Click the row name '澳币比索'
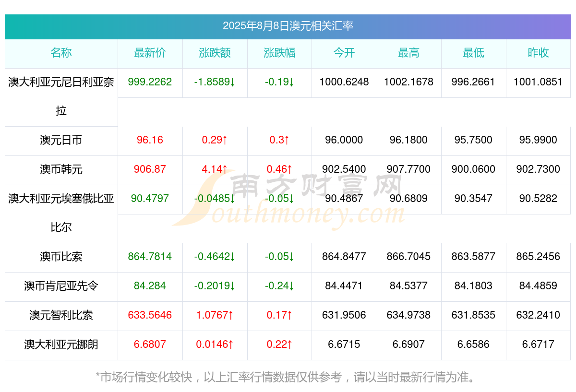 coord(61,257)
